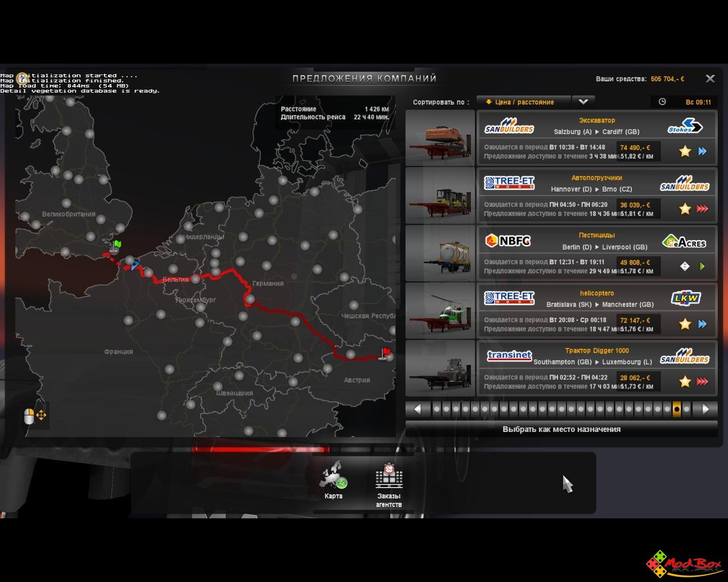Click green single-arrow icon on Пестициды offer
Screen dimensions: 728x582
[702, 266]
